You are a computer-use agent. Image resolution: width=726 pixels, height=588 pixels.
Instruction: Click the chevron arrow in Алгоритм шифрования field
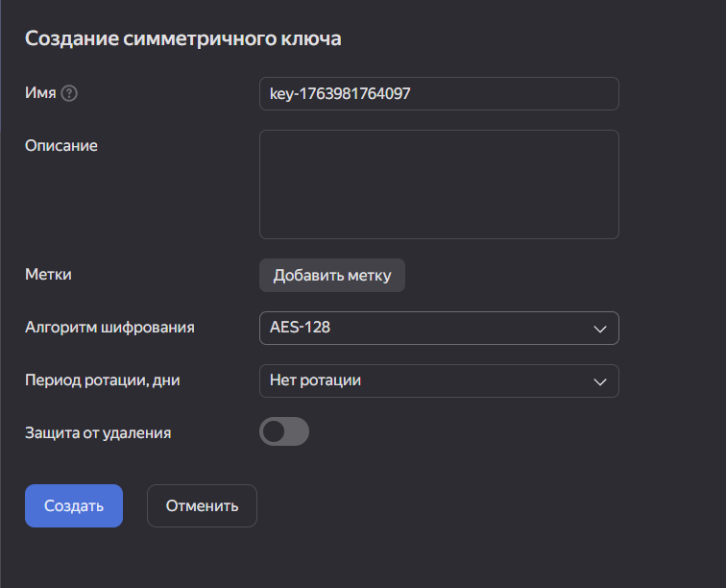[x=600, y=329]
